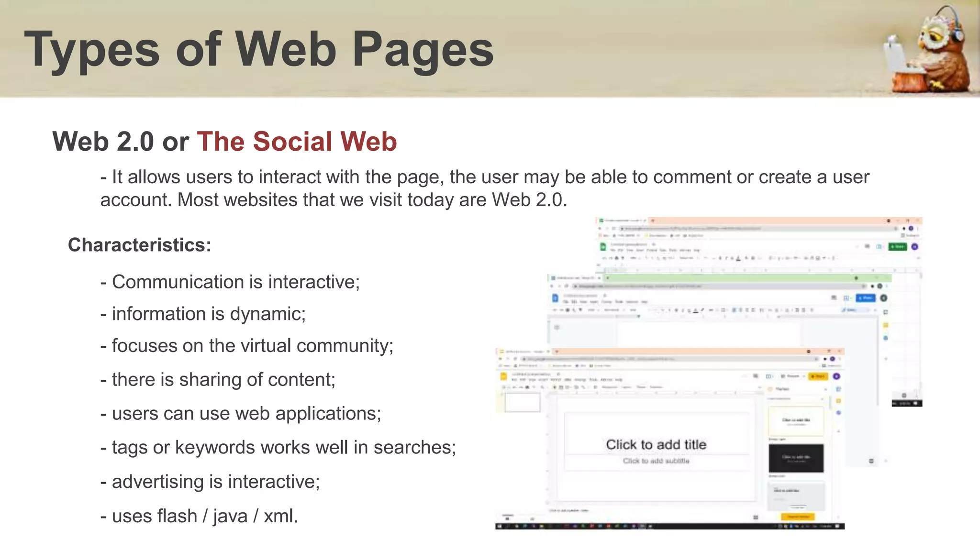The image size is (980, 551).
Task: Open Calendar side panel icon in Slides
Action: pos(839,389)
